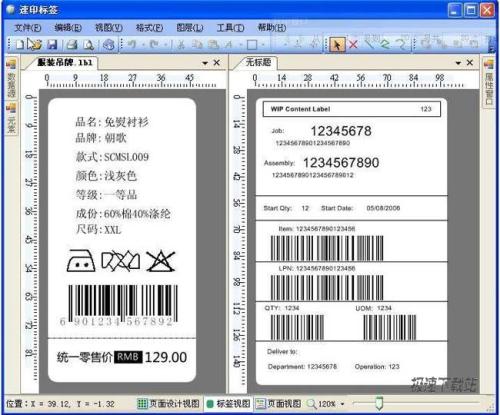Click the red X delete tool

pyautogui.click(x=353, y=44)
